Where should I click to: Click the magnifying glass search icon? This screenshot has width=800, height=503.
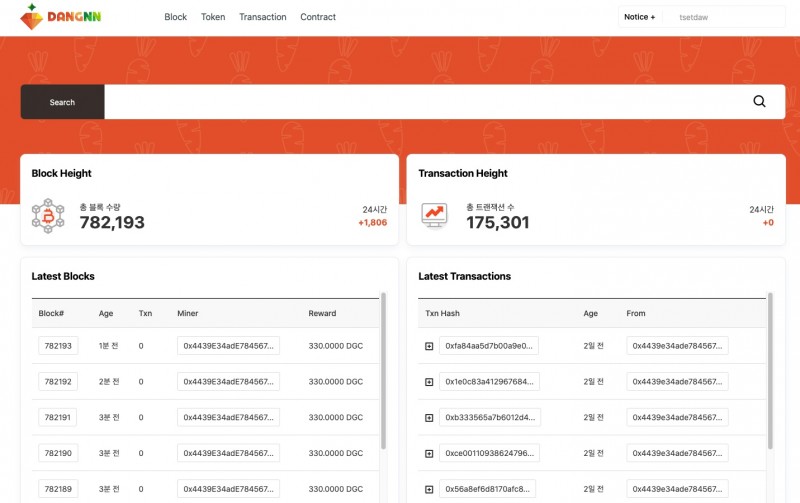click(x=759, y=101)
